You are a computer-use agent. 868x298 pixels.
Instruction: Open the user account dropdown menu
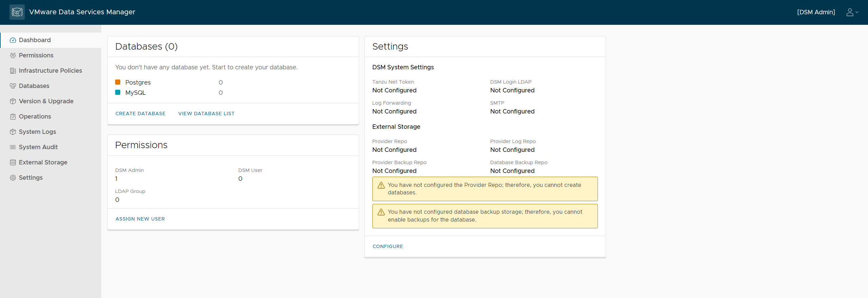852,12
